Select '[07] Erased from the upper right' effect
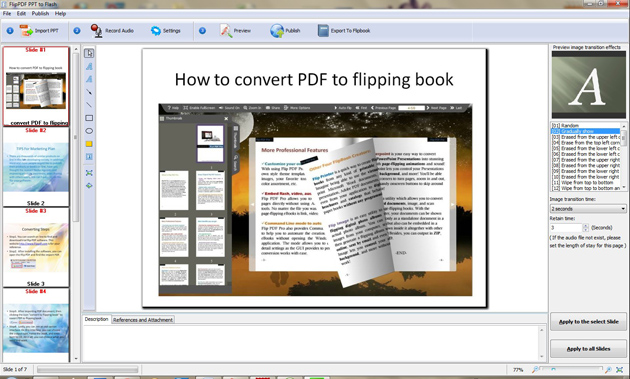This screenshot has height=379, width=630. (585, 160)
